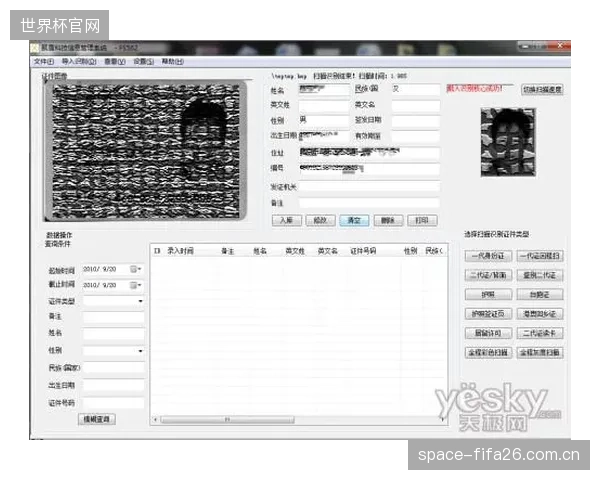
Task: Click the 模糊查询 button
Action: [x=96, y=419]
